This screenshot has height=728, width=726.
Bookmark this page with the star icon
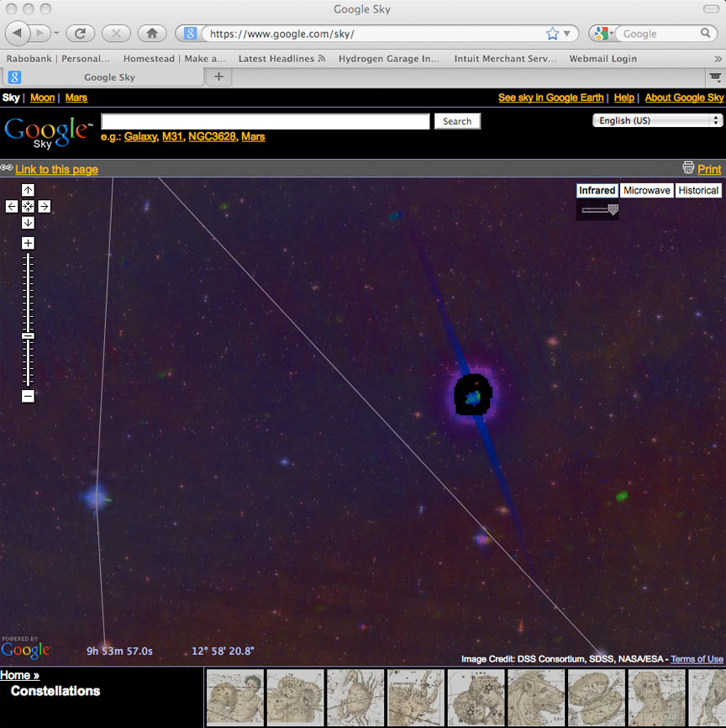(x=552, y=34)
